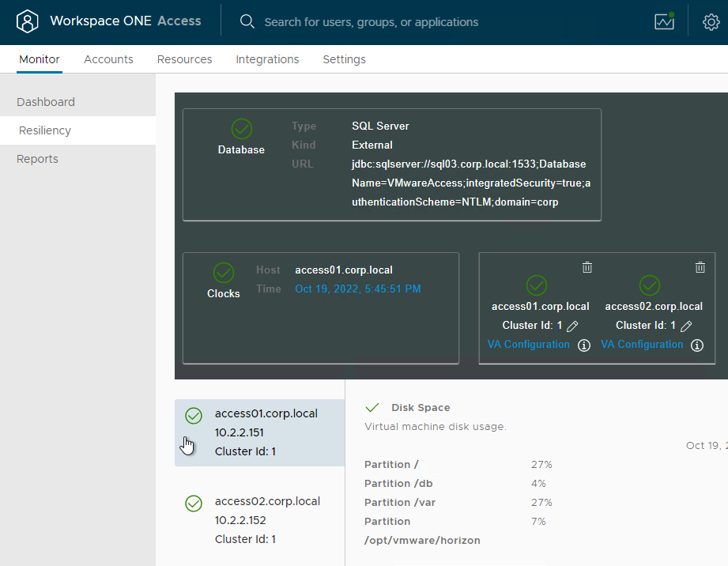Click the Clocks host access01.corp.local value
Image resolution: width=728 pixels, height=566 pixels.
pos(344,270)
